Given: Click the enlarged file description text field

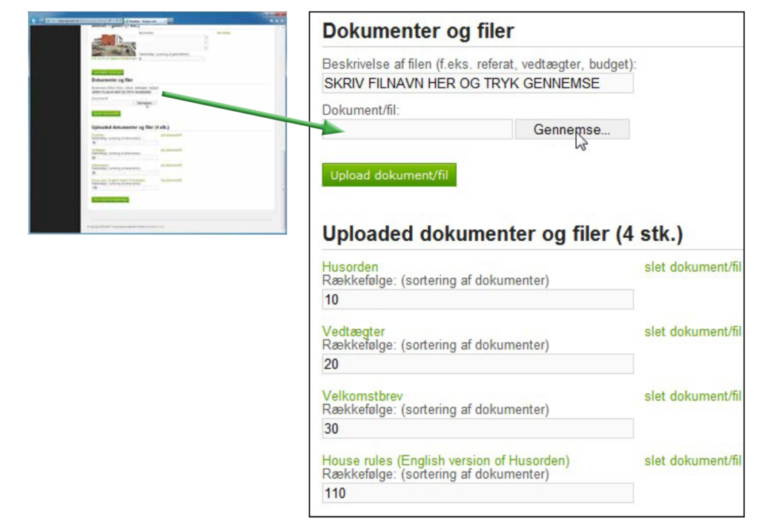Looking at the screenshot, I should [x=477, y=84].
